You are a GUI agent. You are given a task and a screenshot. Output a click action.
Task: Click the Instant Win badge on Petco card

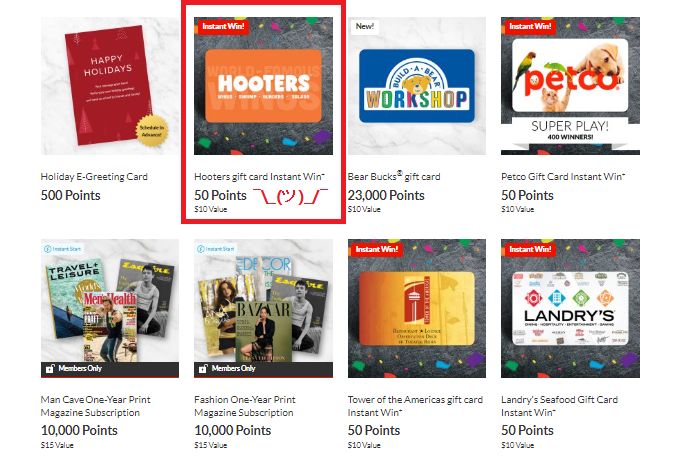pos(530,26)
